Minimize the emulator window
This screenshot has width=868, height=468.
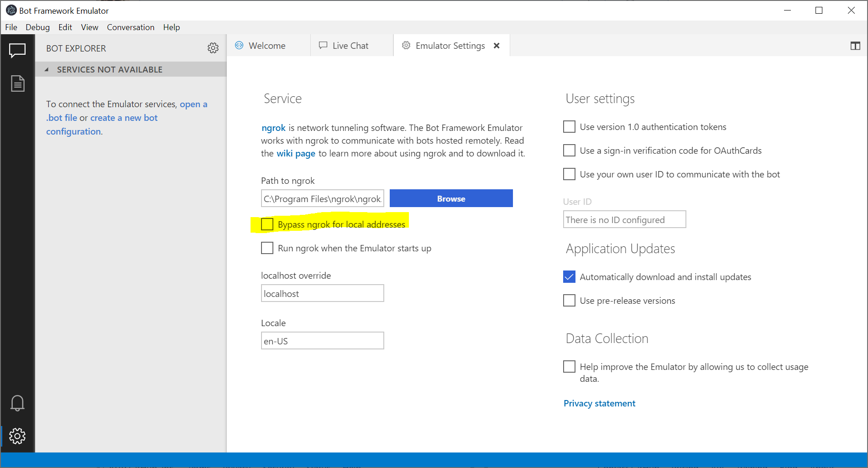coord(787,10)
